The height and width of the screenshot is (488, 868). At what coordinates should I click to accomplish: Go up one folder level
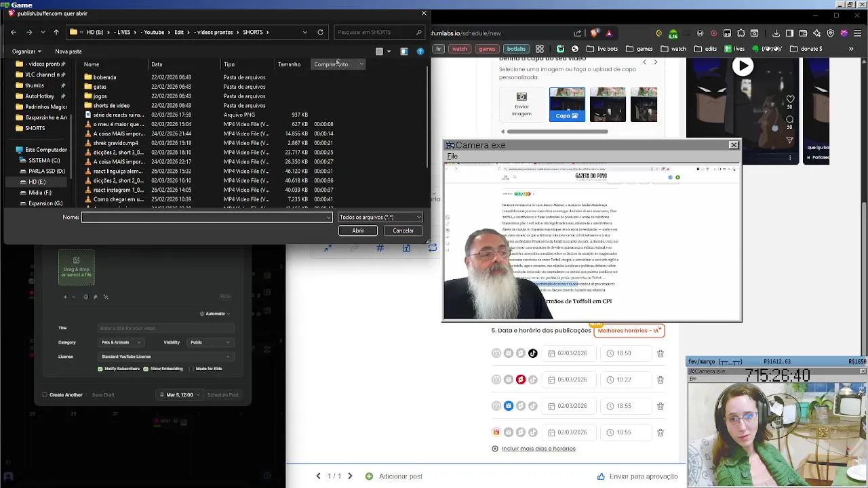(56, 32)
